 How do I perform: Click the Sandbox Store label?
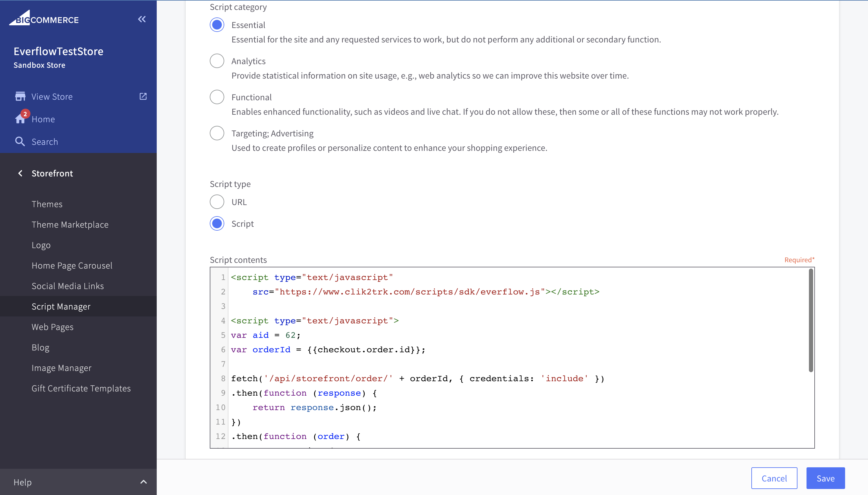pyautogui.click(x=39, y=65)
